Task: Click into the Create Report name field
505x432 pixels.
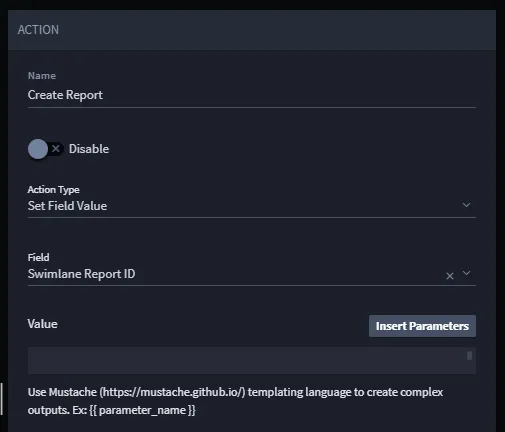Action: tap(252, 95)
